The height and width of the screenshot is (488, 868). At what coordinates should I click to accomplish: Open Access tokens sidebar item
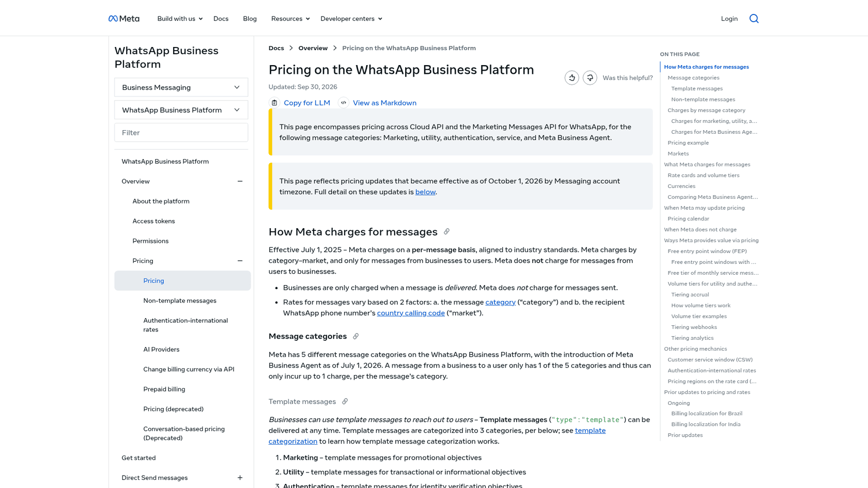pyautogui.click(x=153, y=221)
